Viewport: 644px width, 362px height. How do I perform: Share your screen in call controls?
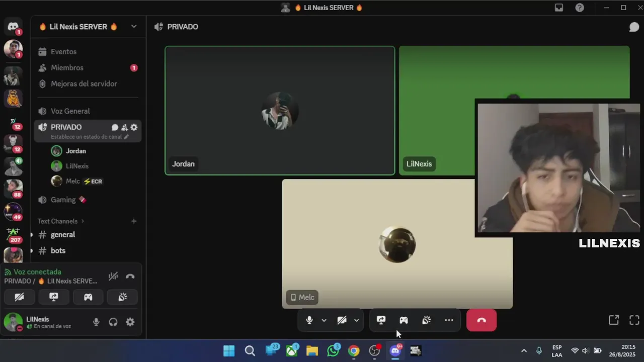[381, 320]
